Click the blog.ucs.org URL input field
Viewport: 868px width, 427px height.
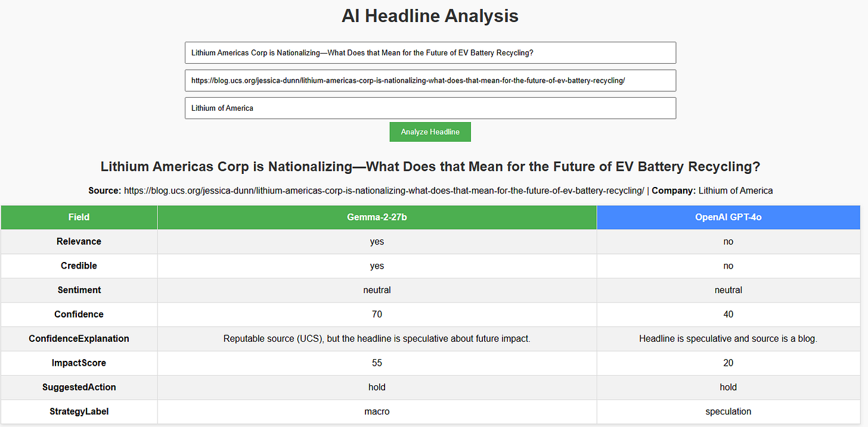click(430, 80)
